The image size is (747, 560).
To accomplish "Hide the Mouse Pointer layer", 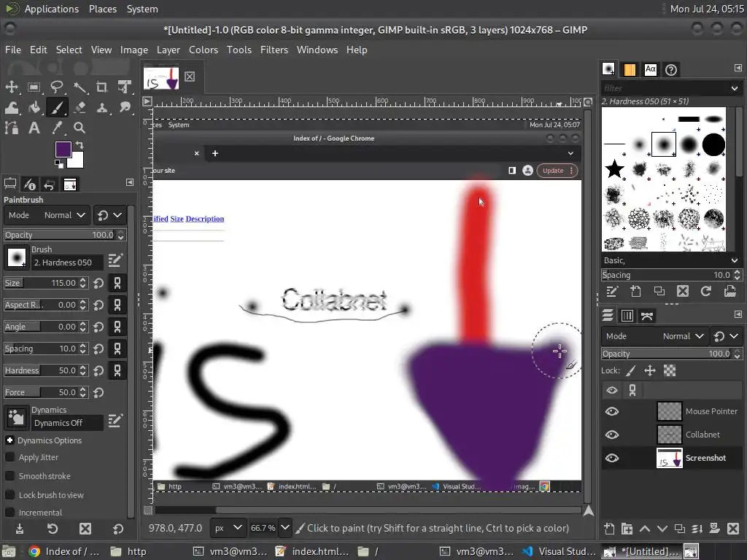I will (612, 411).
